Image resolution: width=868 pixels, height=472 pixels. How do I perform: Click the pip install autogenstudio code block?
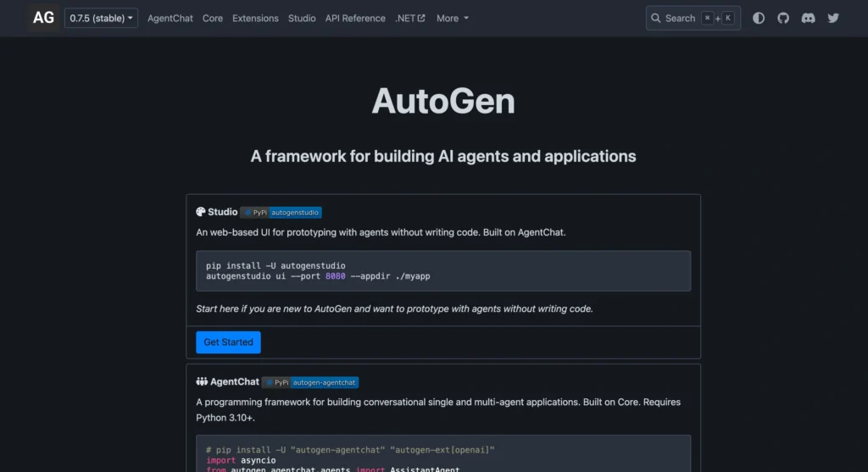tap(443, 271)
